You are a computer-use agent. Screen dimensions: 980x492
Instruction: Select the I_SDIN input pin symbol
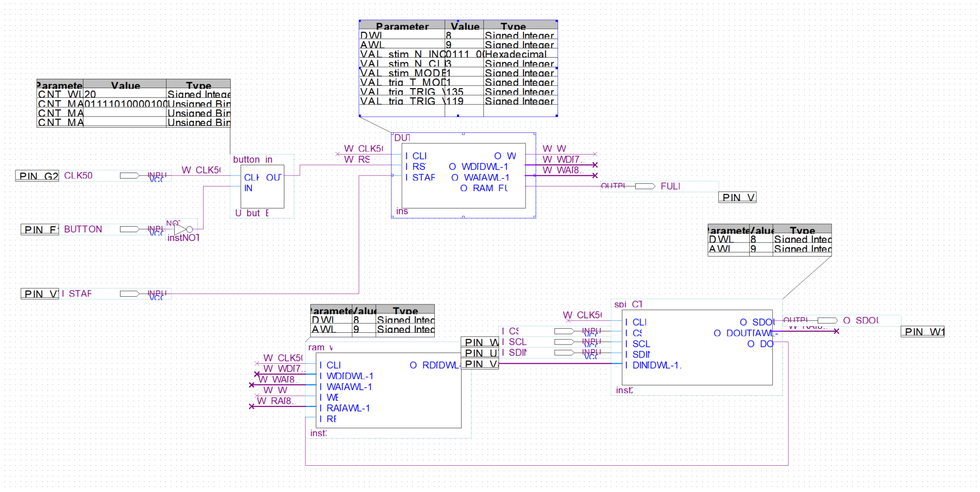[564, 352]
